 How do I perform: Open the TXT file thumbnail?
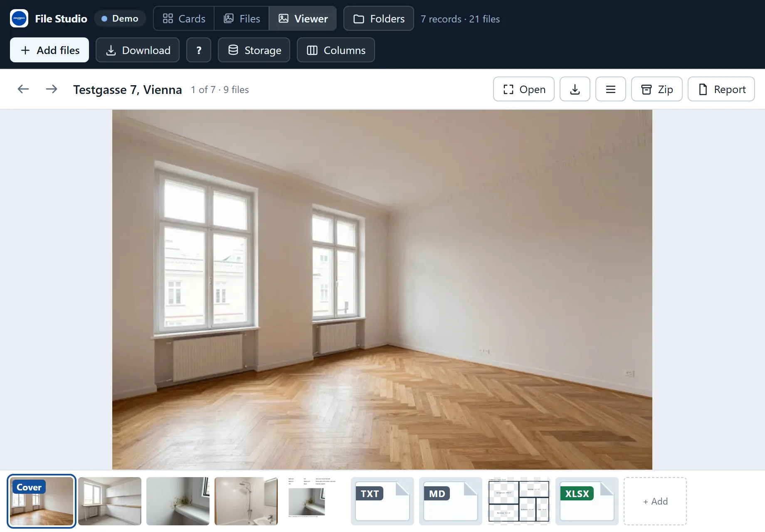382,501
